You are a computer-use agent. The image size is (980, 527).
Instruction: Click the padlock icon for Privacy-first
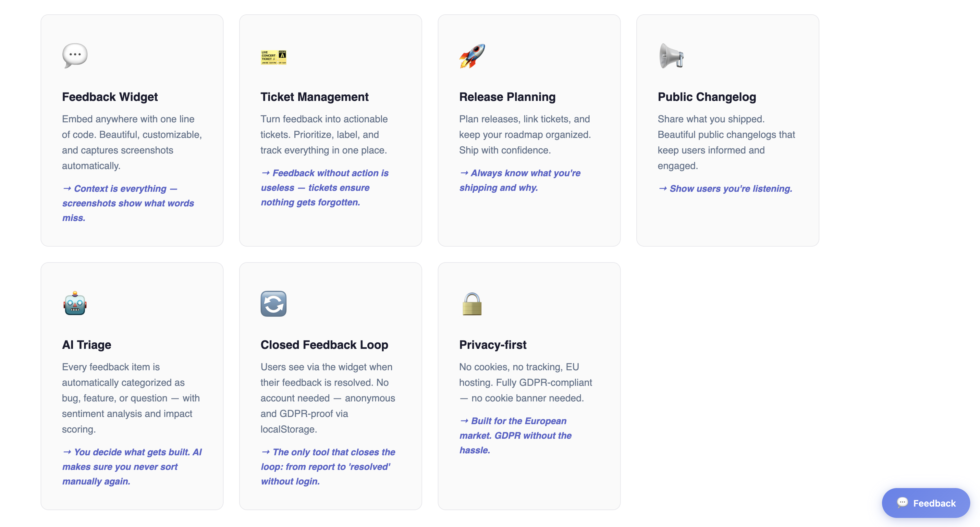point(472,304)
